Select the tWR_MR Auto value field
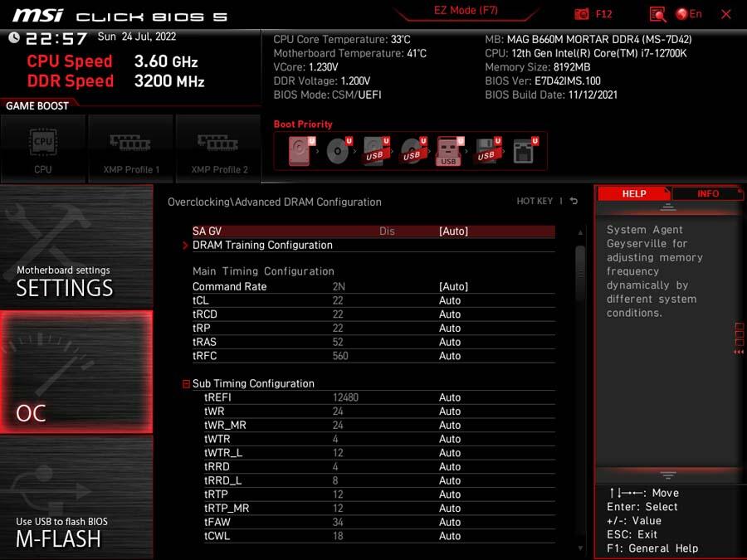This screenshot has height=560, width=747. [x=450, y=425]
